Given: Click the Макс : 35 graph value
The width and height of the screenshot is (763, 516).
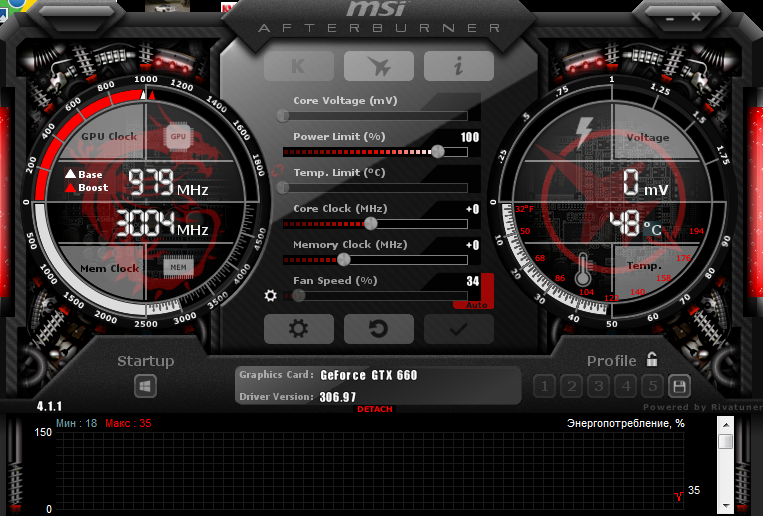Looking at the screenshot, I should click(128, 424).
